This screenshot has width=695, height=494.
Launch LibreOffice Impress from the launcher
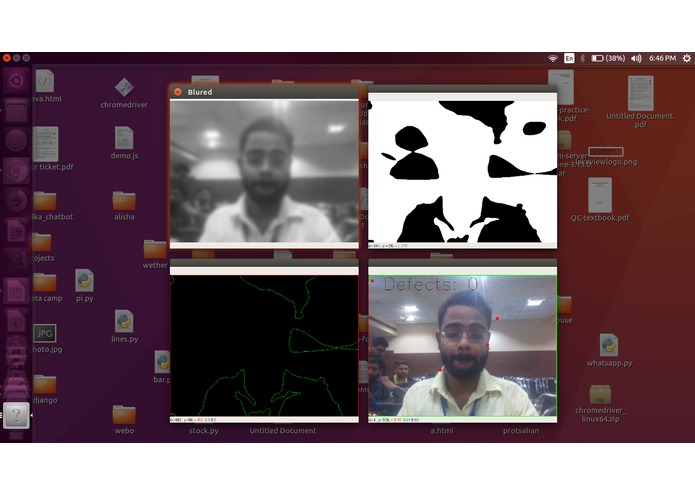pos(16,321)
